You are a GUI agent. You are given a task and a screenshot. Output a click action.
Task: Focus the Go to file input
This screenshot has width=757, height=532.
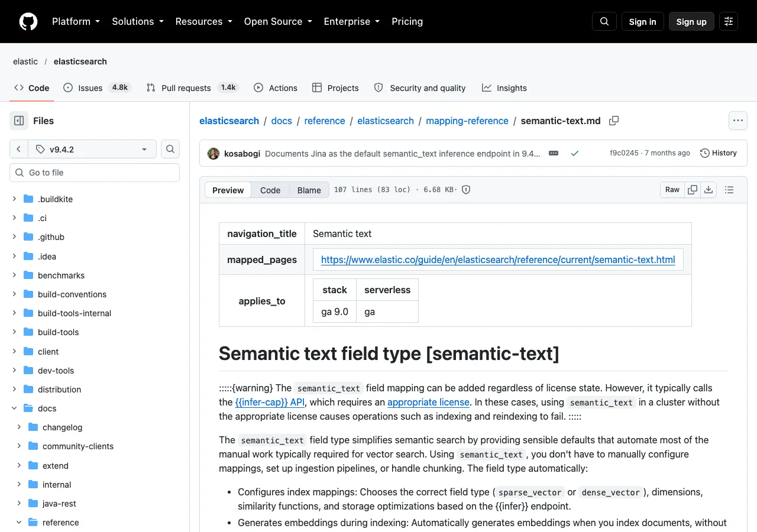click(95, 173)
